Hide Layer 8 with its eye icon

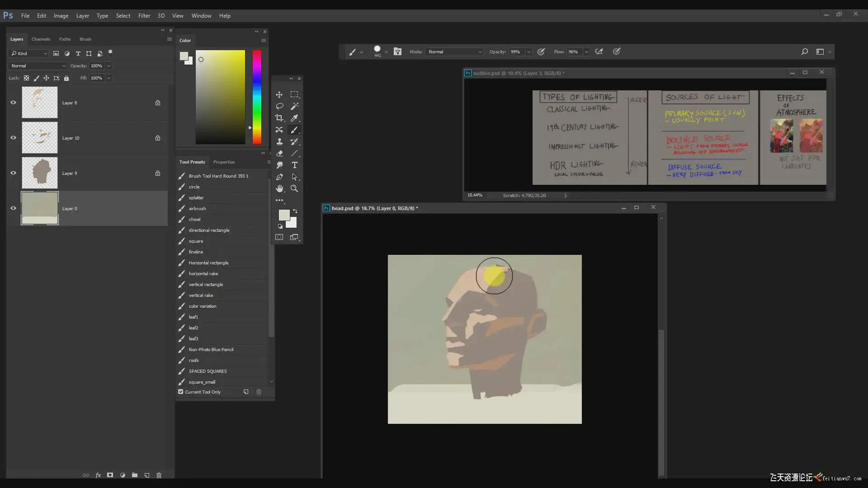13,103
